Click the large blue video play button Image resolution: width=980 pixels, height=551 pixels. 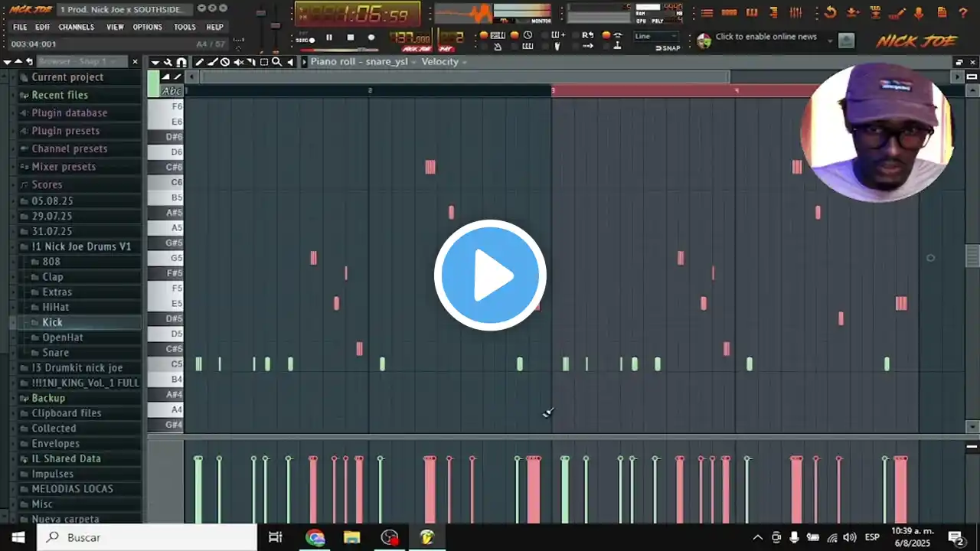click(490, 275)
